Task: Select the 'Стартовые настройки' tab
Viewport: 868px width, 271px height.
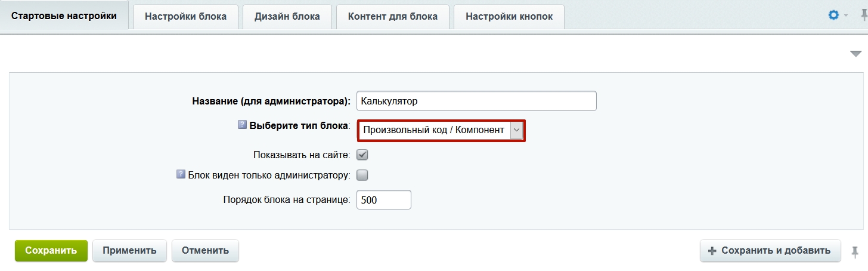Action: [64, 16]
